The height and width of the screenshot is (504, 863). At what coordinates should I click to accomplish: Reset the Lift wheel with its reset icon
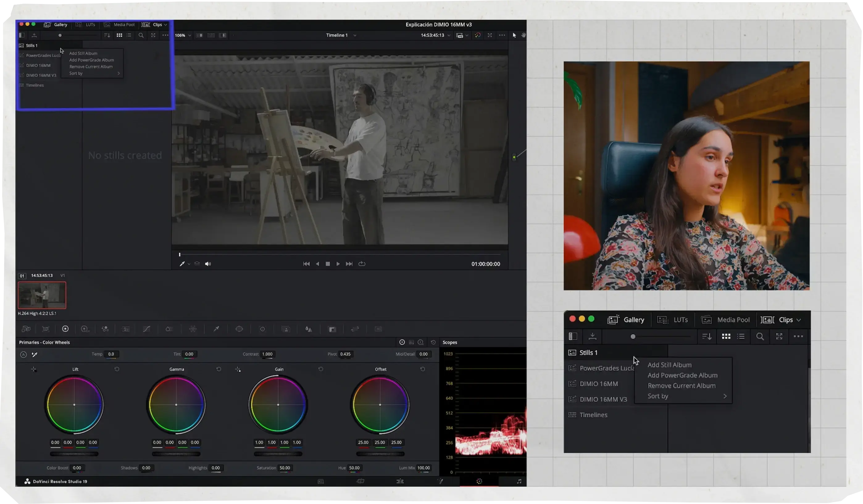pyautogui.click(x=117, y=369)
